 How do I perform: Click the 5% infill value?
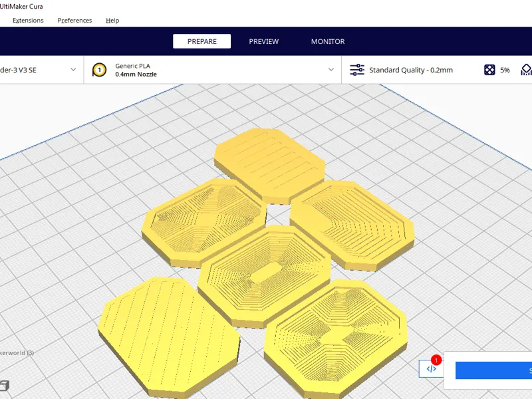click(505, 70)
